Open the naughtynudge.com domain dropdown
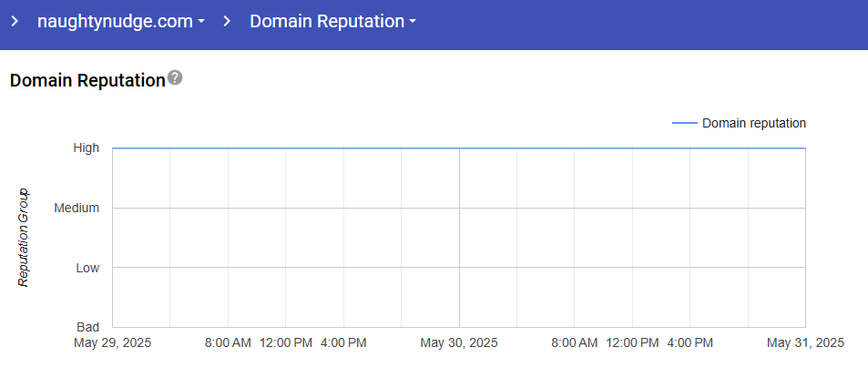The height and width of the screenshot is (388, 868). click(x=120, y=21)
